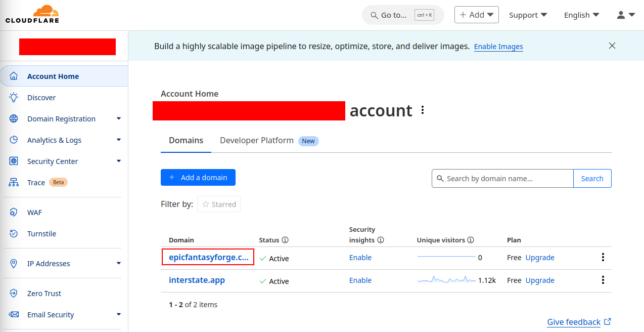
Task: Upgrade the epicfantasyforge plan
Action: pos(540,258)
